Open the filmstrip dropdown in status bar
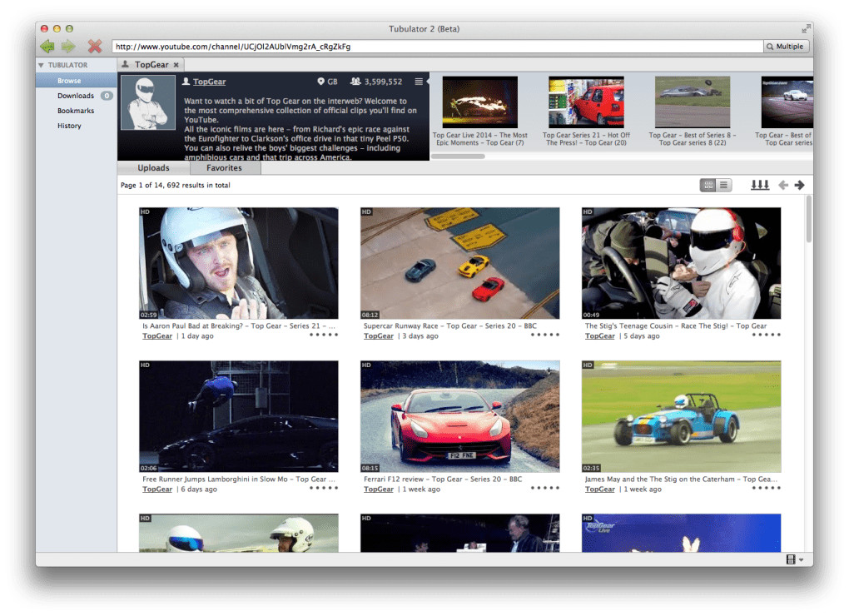The image size is (849, 616). pyautogui.click(x=795, y=559)
